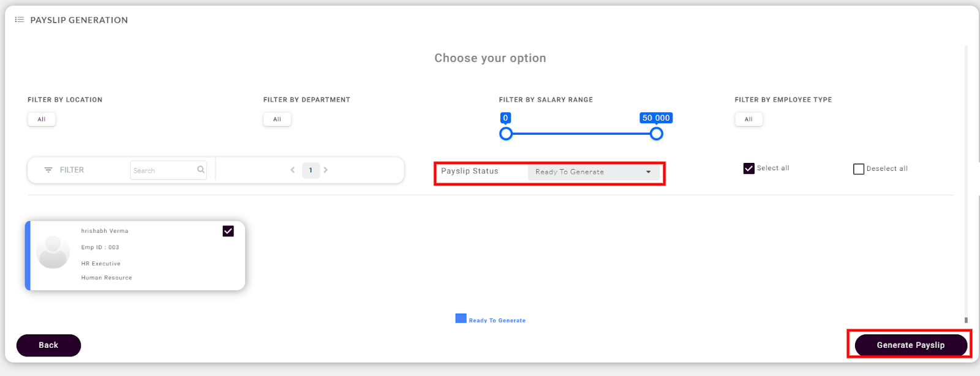Select page 1 in pagination

coord(311,170)
